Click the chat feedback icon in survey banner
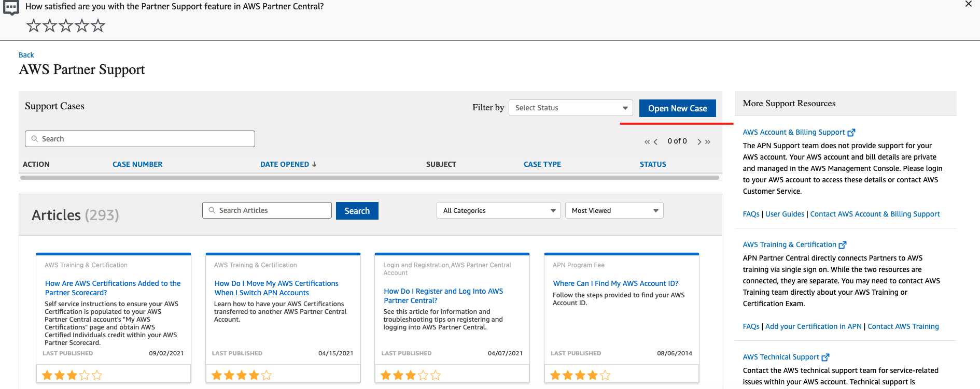 [11, 8]
